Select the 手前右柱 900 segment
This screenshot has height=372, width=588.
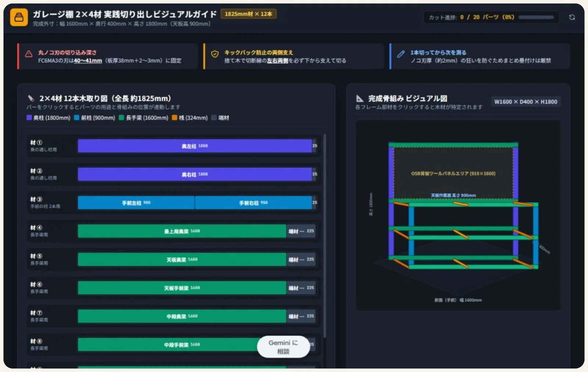(254, 203)
